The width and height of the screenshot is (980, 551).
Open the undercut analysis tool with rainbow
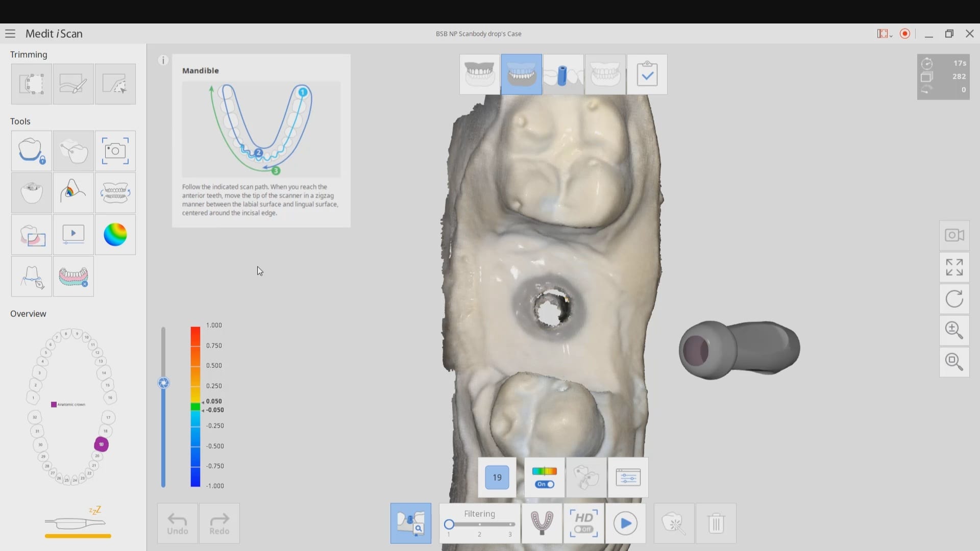click(x=73, y=193)
